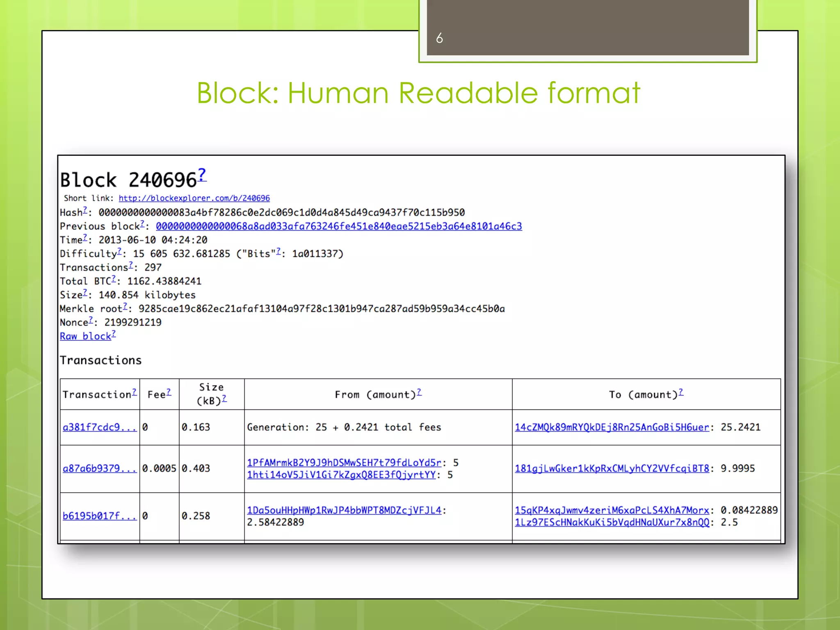Click the "Transactions" section heading
The image size is (840, 630).
[101, 360]
